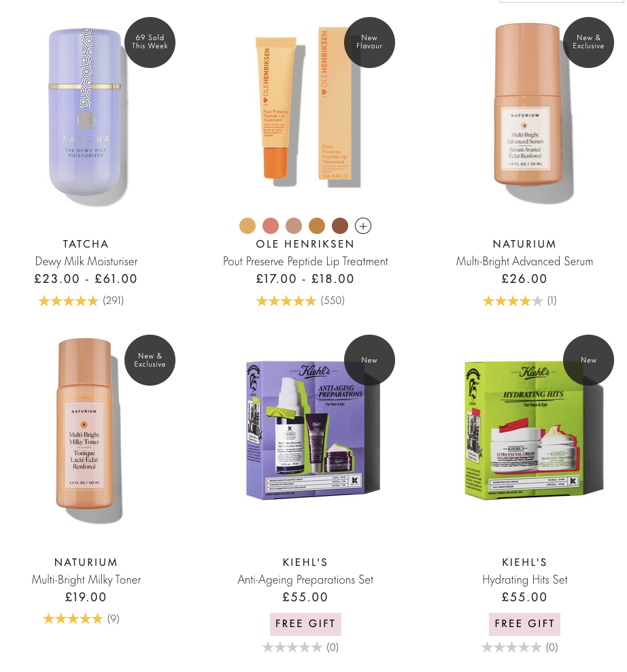Screen dimensions: 627x672
Task: Open the Kiehl's Anti-Aging Preparations box image
Action: (x=312, y=430)
